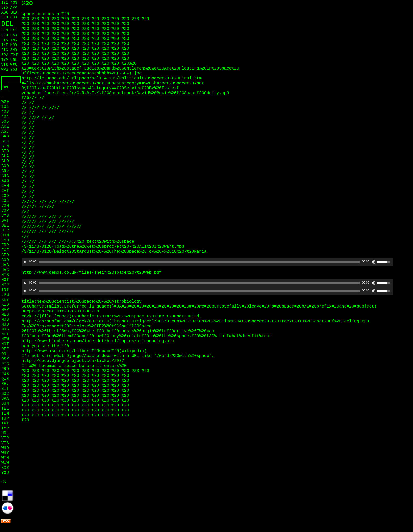Screen dimensions: 413x532
Task: Mute the first audio player
Action: 373,262
